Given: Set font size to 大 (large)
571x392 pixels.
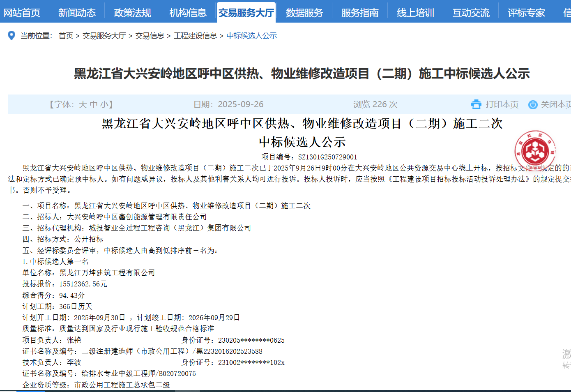Looking at the screenshot, I should pyautogui.click(x=83, y=104).
